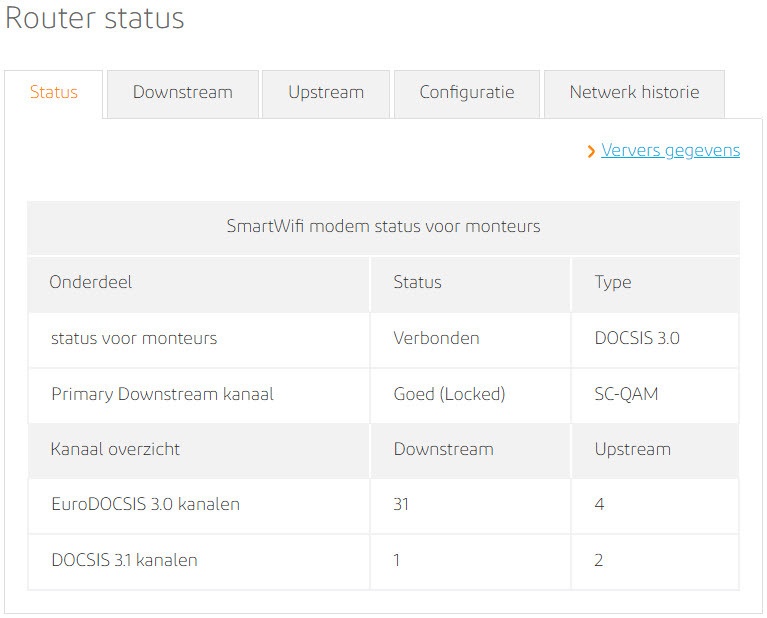Switch to the Upstream tab
This screenshot has width=767, height=618.
point(326,93)
